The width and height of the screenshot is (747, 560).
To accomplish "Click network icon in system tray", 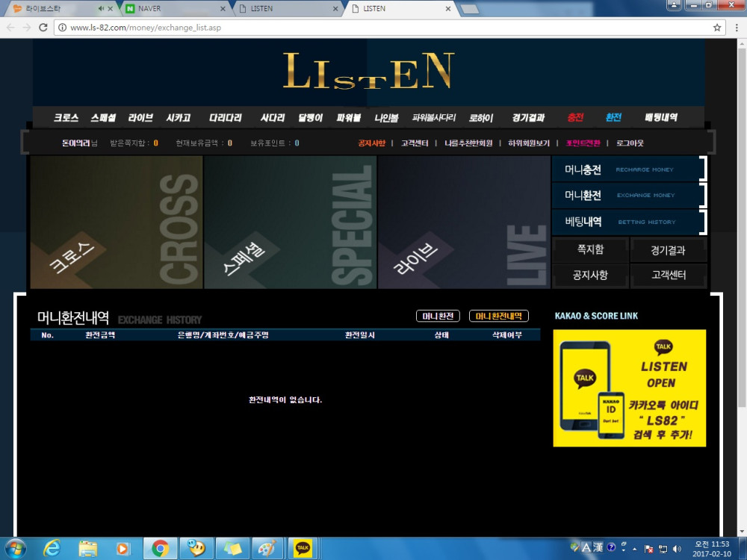I will click(x=663, y=549).
